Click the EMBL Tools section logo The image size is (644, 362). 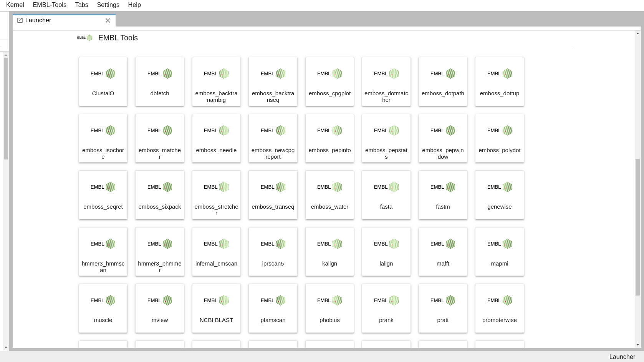[85, 38]
